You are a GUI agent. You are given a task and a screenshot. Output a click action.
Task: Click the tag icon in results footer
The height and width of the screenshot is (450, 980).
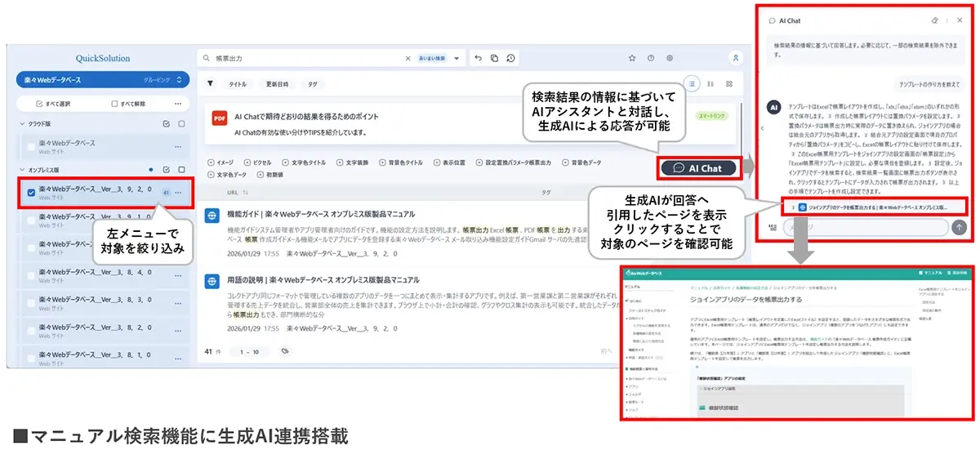[285, 351]
